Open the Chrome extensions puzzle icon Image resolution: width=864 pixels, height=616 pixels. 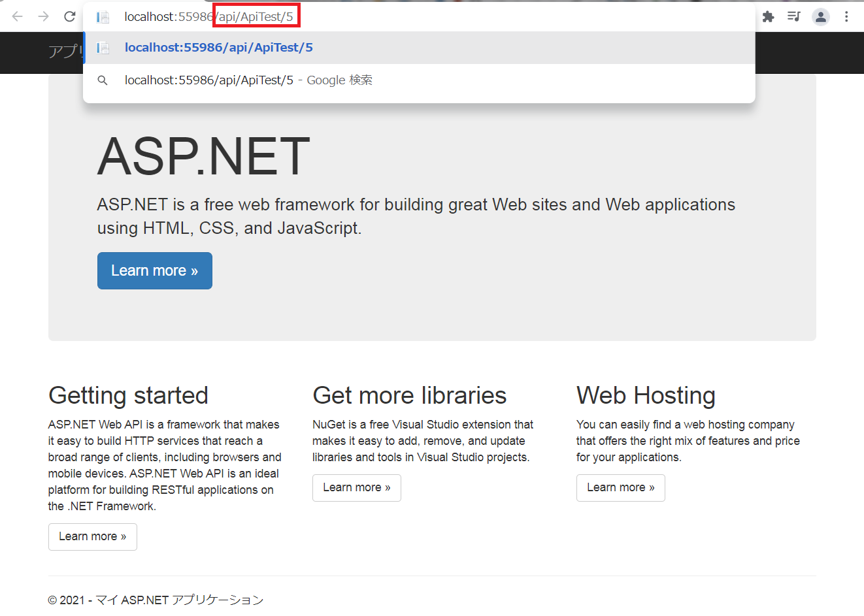[768, 16]
